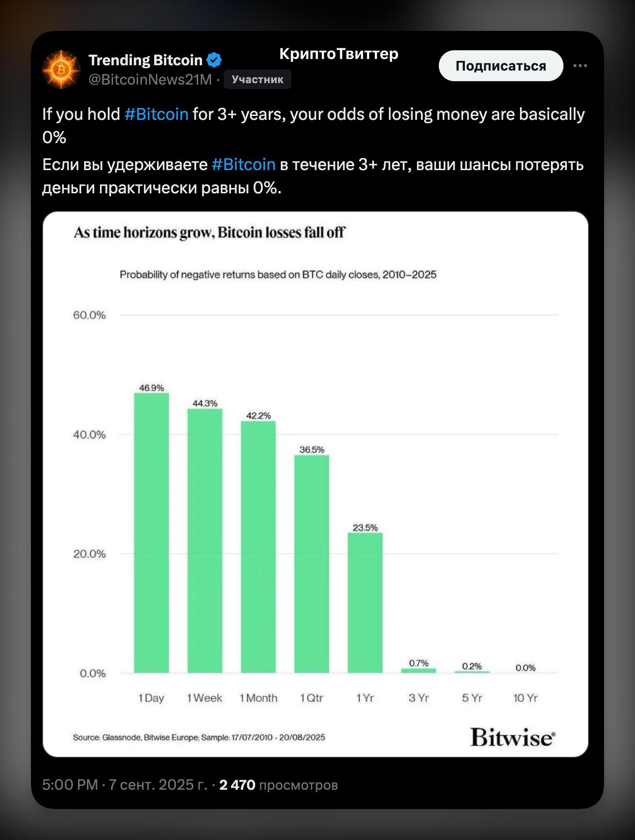
Task: Click the Bitwise logo in the chart
Action: click(x=513, y=738)
